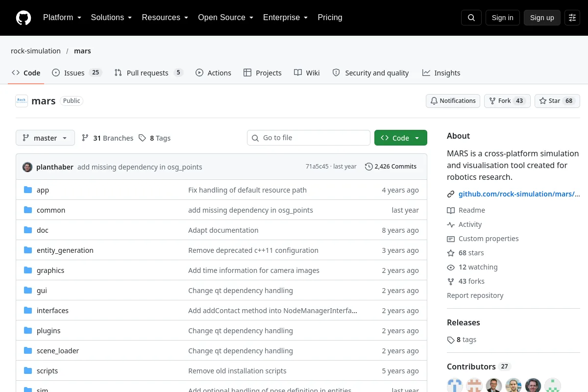Switch to the Issues tab
The image size is (588, 392).
[77, 73]
